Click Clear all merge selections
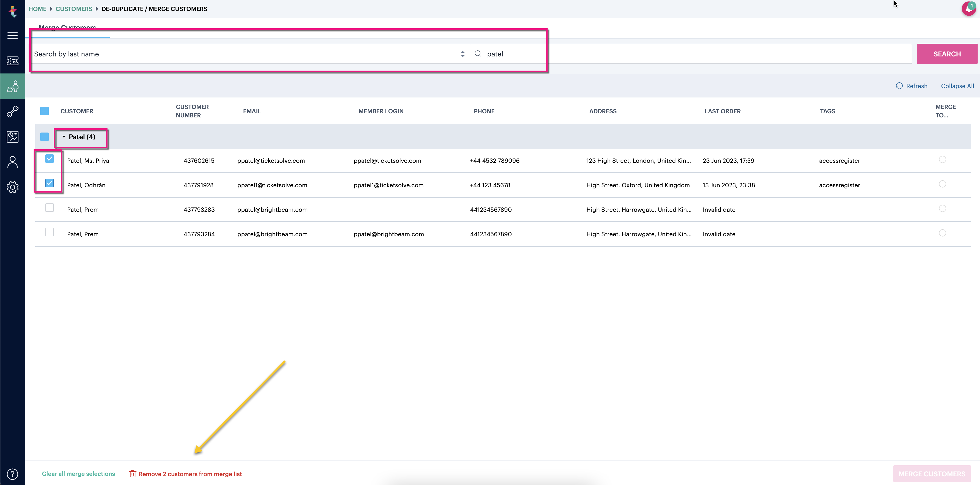980x485 pixels. click(78, 473)
